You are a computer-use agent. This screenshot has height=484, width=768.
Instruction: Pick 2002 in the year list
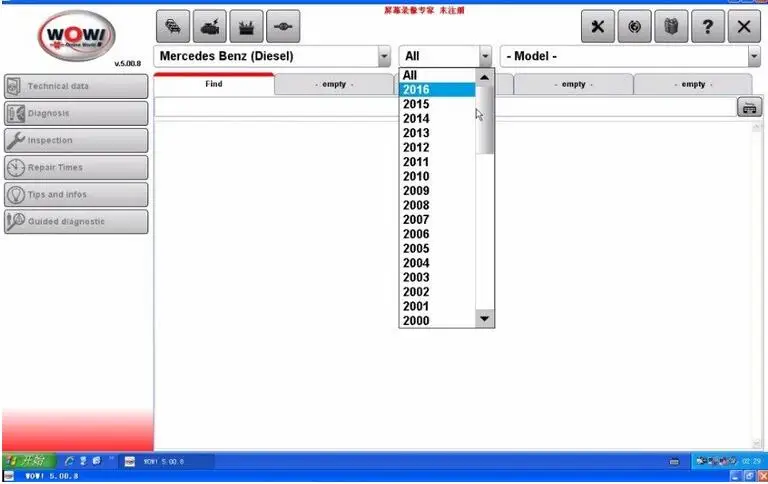pos(437,292)
